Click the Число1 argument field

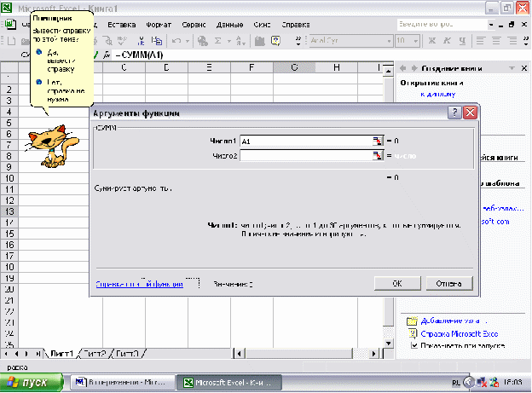coord(306,142)
